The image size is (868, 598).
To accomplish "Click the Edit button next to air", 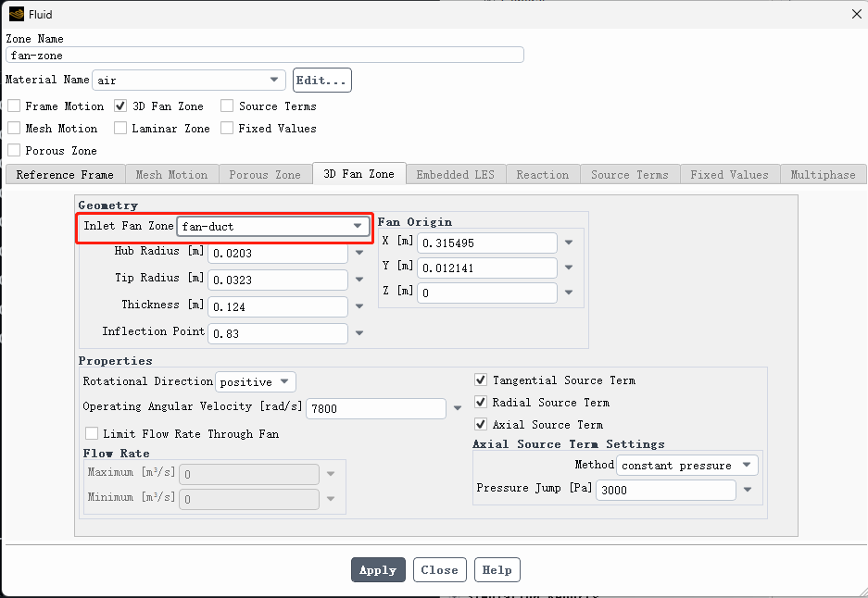I will 321,80.
